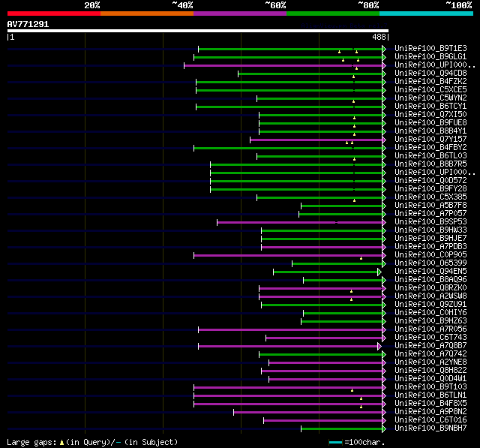Click the UniRef100_A2WSW8 label
480x448 pixels.
pyautogui.click(x=430, y=296)
